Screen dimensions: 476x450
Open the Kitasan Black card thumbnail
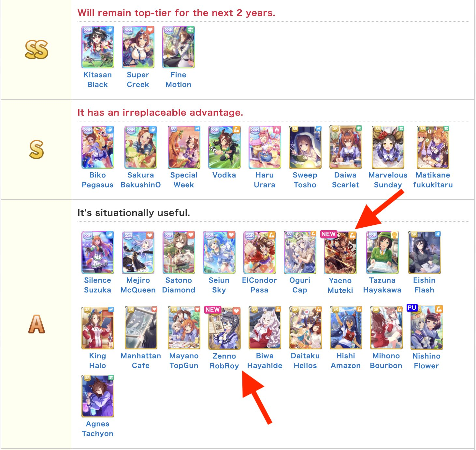point(97,47)
